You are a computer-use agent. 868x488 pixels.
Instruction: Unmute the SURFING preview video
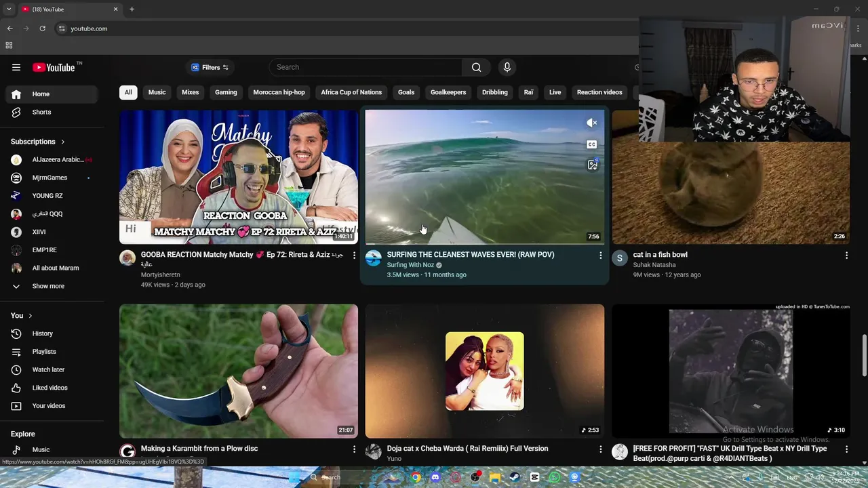tap(592, 123)
